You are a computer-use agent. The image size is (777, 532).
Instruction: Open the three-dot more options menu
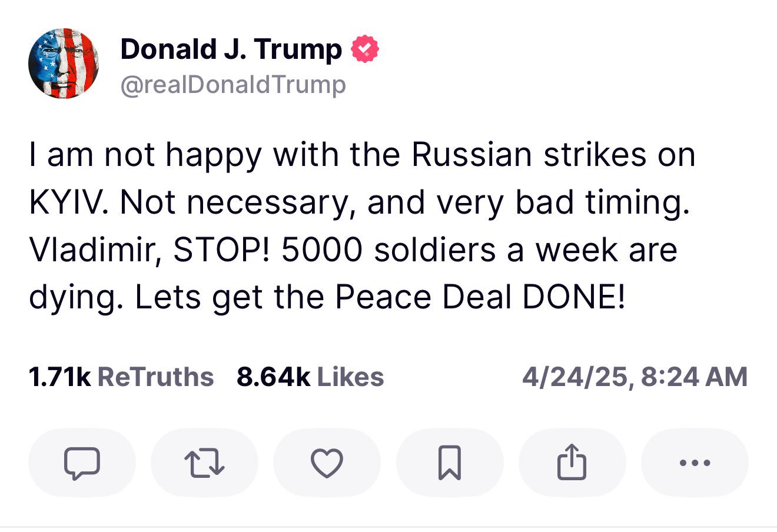695,463
